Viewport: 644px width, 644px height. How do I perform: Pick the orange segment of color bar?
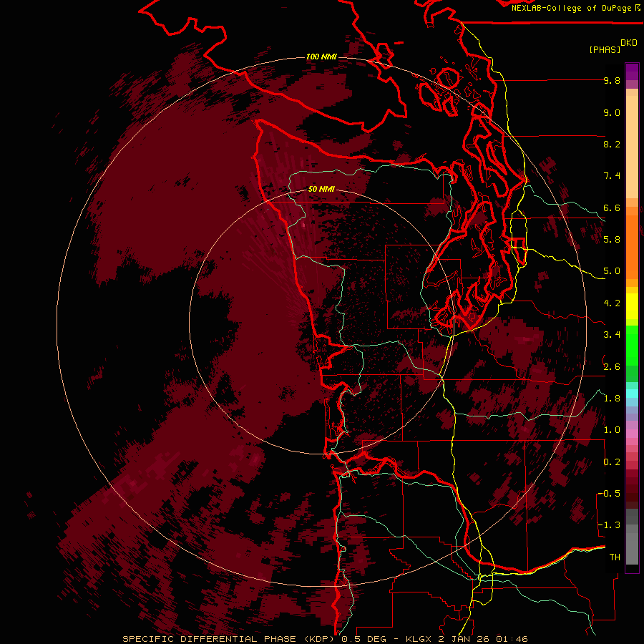(632, 246)
